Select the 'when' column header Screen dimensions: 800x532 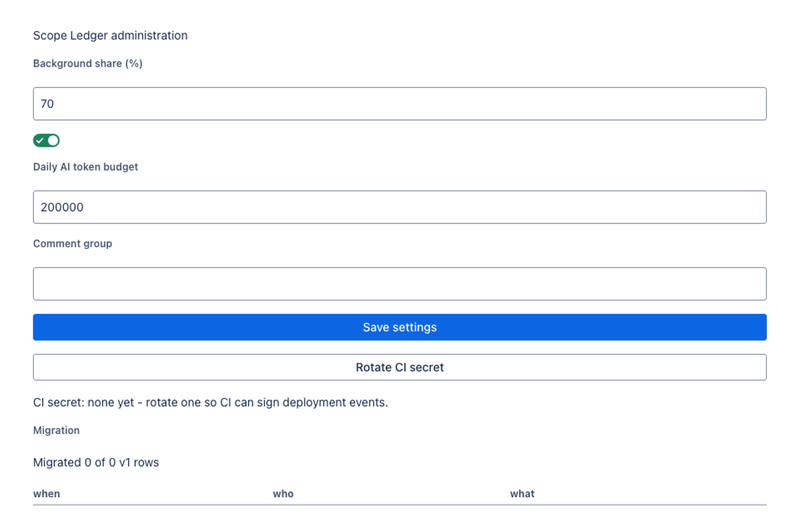coord(47,494)
